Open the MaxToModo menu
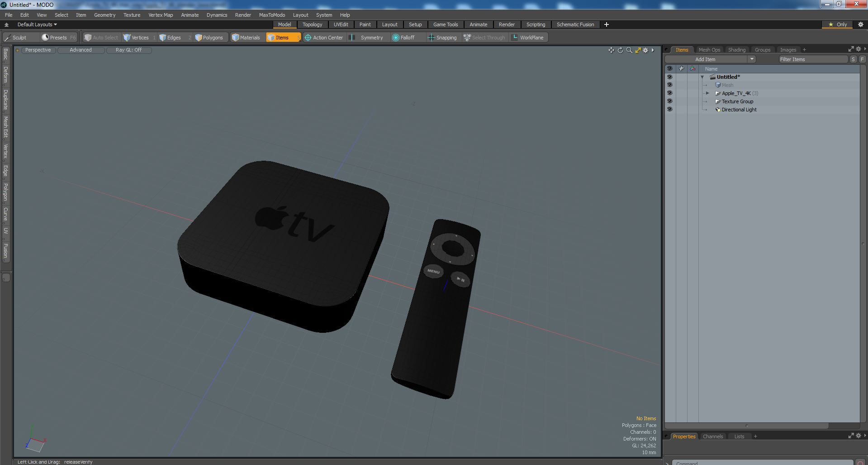The image size is (868, 465). pyautogui.click(x=272, y=15)
